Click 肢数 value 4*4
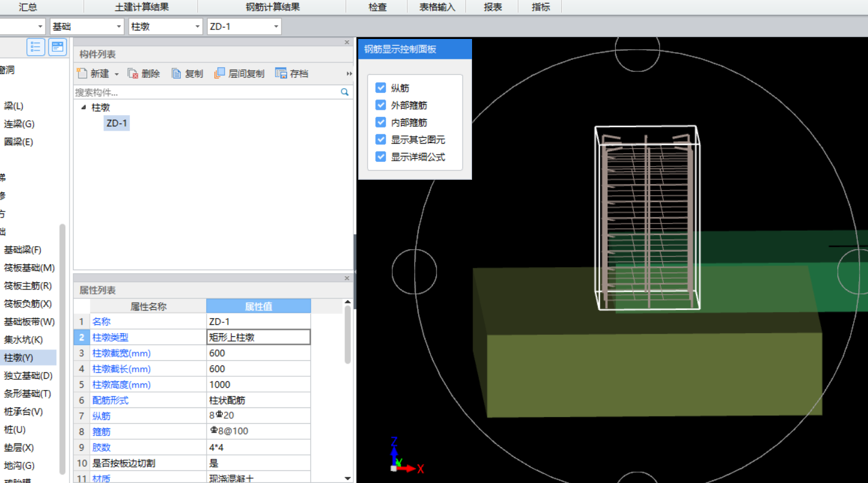The height and width of the screenshot is (483, 868). point(259,447)
